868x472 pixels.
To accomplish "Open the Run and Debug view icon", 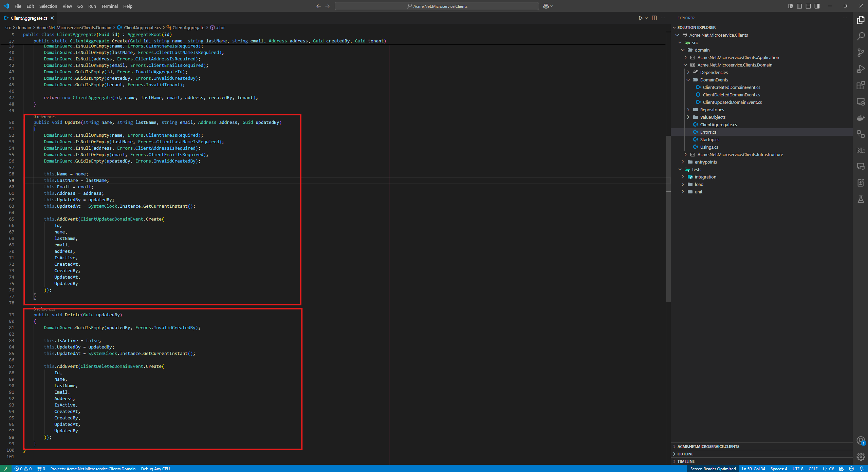I will 861,69.
